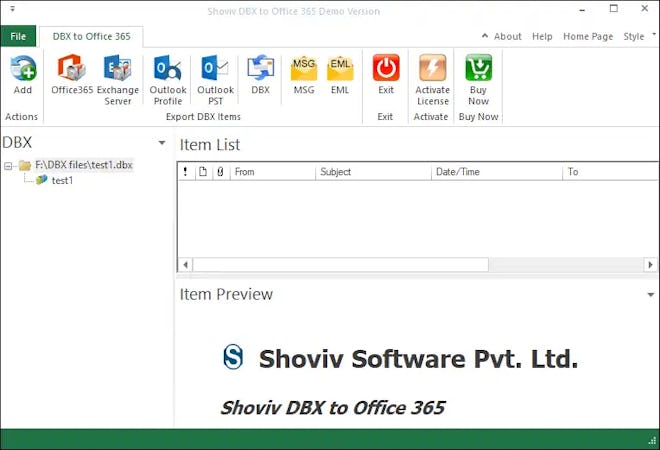The image size is (660, 450).
Task: Select F:\DBX files\test1.dbx folder icon
Action: point(25,165)
